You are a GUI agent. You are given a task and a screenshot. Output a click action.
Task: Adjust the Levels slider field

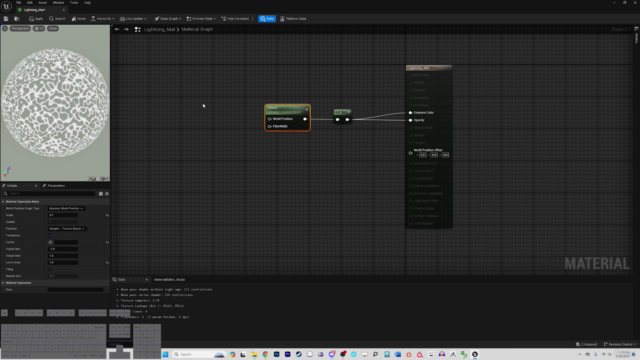click(x=63, y=242)
